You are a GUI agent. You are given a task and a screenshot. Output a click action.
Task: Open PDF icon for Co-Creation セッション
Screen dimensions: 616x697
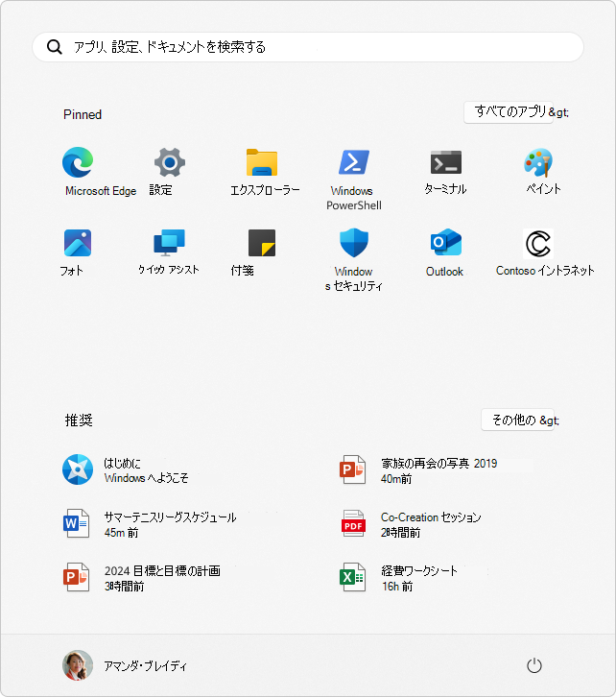tap(353, 523)
